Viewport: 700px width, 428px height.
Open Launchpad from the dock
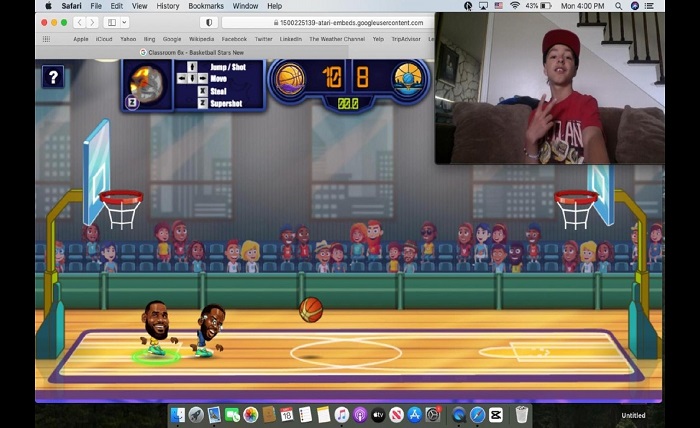click(196, 415)
